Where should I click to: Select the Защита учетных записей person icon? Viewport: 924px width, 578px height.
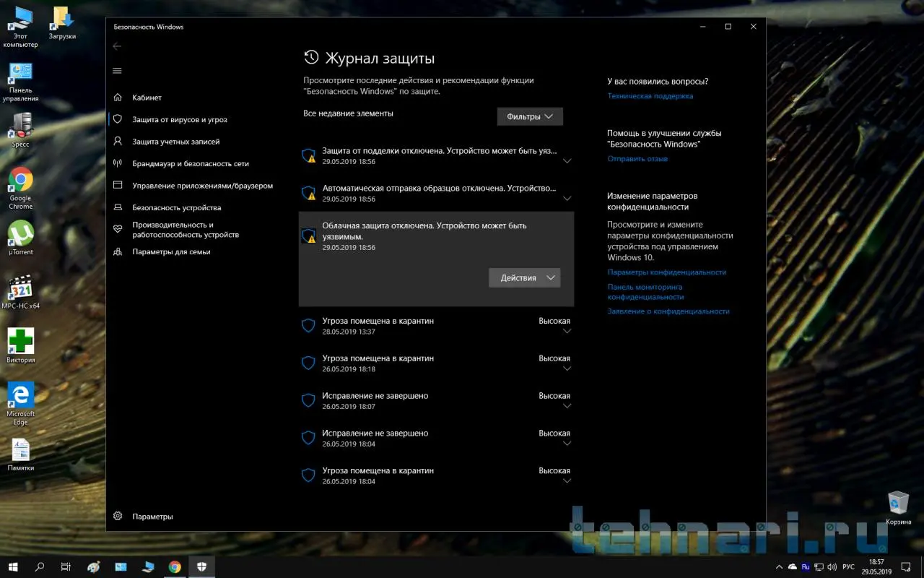118,142
